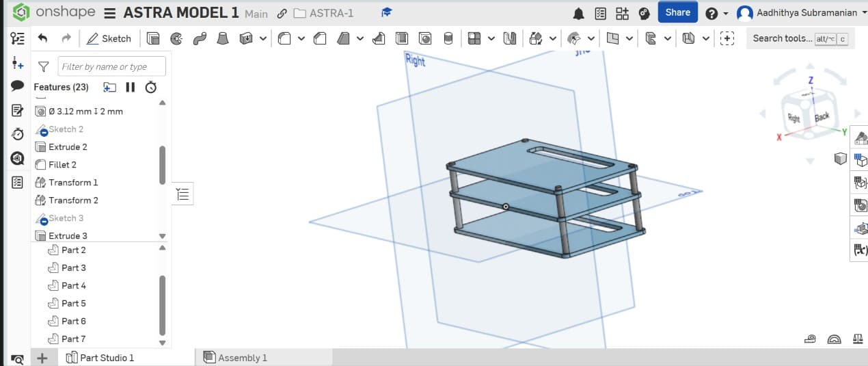Click the Filter by name or type field

pos(112,66)
